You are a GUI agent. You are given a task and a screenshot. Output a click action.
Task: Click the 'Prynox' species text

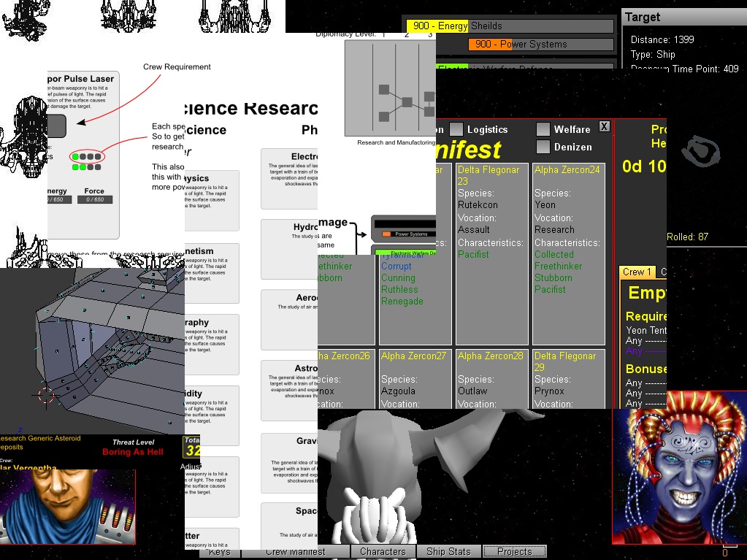549,391
